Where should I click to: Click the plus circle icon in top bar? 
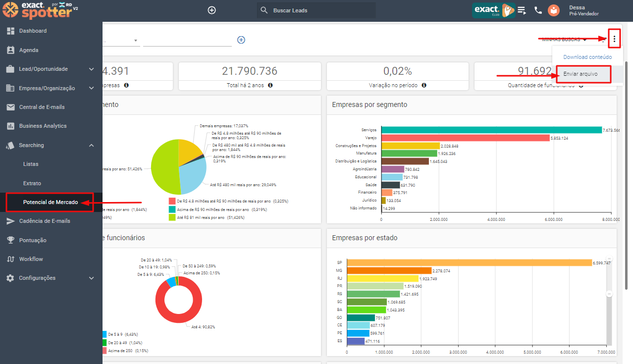[x=211, y=10]
